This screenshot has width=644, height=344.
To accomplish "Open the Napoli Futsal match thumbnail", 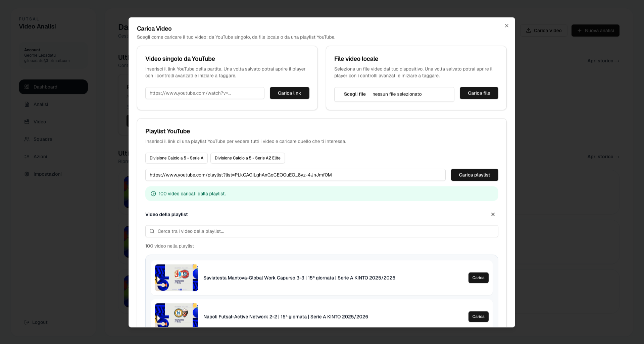I will point(177,315).
